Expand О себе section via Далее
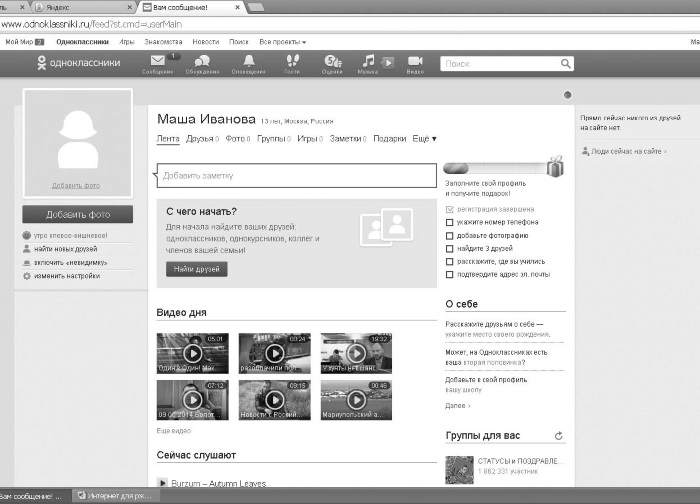Screen dimensions: 700x504 (x=458, y=406)
